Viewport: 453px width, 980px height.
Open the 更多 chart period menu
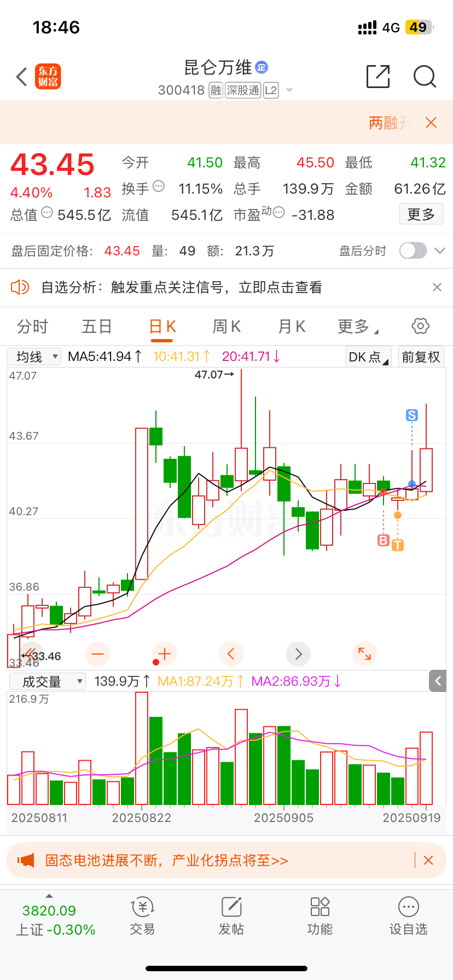pyautogui.click(x=358, y=326)
